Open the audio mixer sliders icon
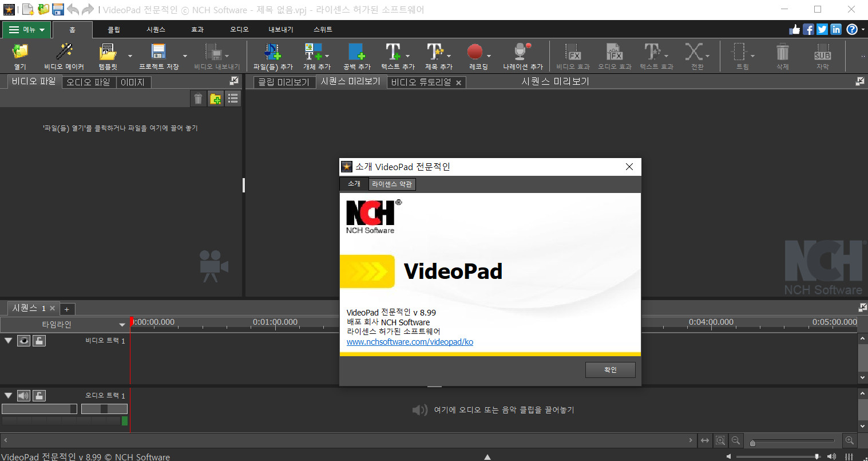 click(849, 456)
